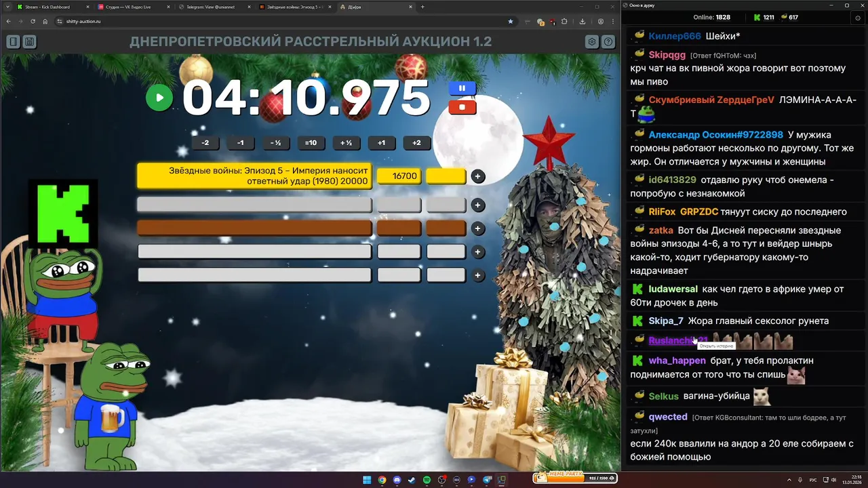Click username Скумбриевый ZердцеГреV in chat
The image size is (868, 488).
pyautogui.click(x=711, y=100)
